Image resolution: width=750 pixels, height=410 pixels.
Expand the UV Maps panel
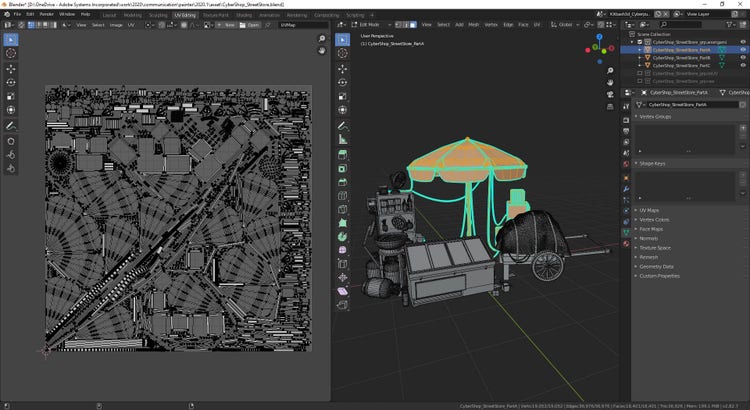point(650,211)
